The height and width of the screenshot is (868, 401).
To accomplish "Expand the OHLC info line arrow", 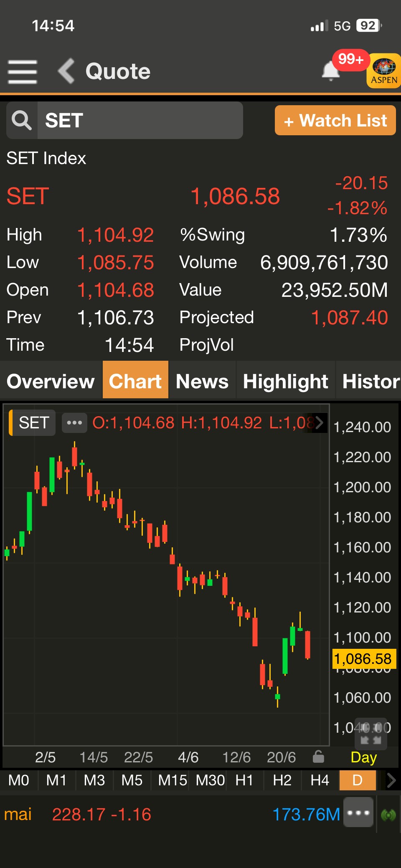I will click(320, 423).
